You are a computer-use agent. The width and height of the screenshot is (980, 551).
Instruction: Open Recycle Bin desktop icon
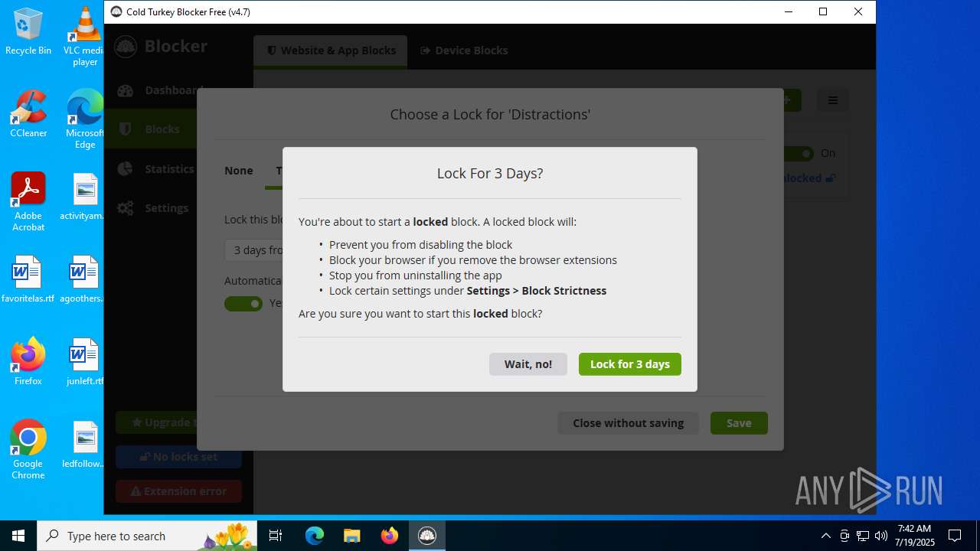tap(28, 31)
